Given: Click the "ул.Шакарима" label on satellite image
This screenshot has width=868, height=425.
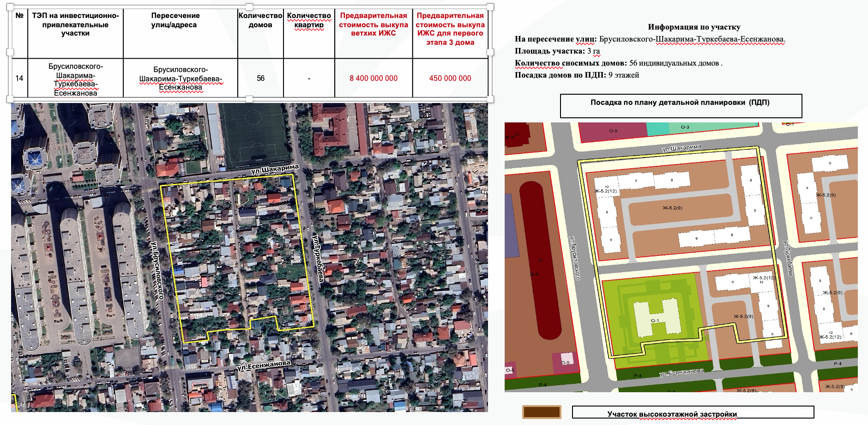Looking at the screenshot, I should pos(275,170).
